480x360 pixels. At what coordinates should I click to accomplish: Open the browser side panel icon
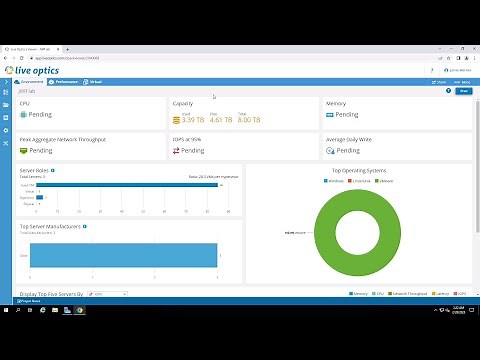tap(458, 58)
